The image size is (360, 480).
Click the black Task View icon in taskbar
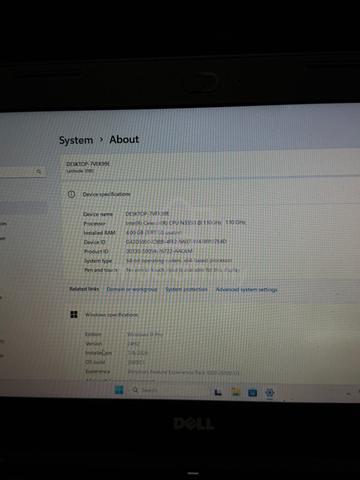218,392
